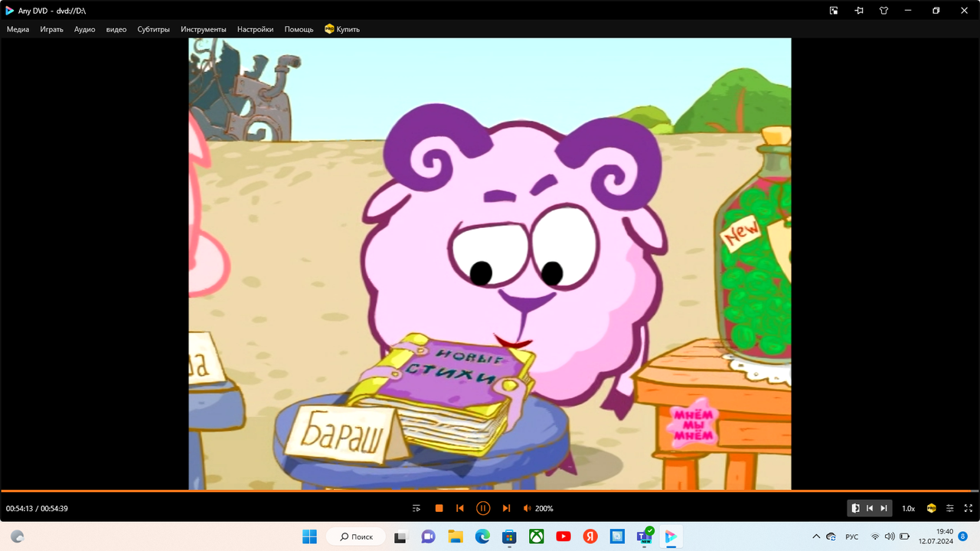Screen dimensions: 980x551
Task: Click the elapsed time 00:54:13 display
Action: point(19,508)
